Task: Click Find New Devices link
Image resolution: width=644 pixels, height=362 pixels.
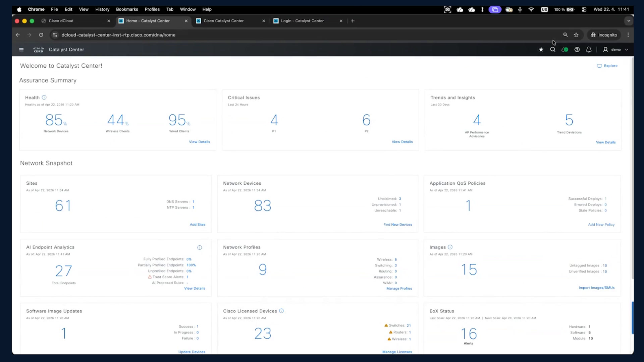Action: tap(397, 225)
